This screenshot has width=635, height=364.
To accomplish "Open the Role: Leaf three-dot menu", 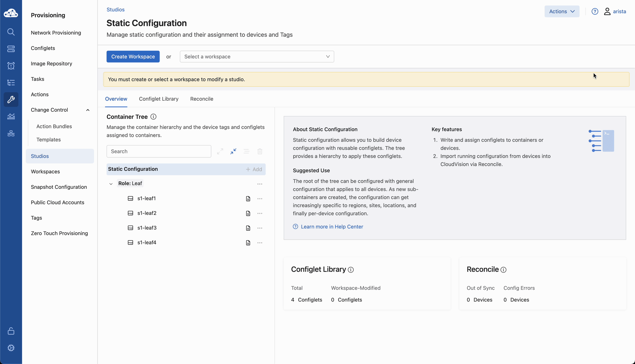I will [260, 184].
